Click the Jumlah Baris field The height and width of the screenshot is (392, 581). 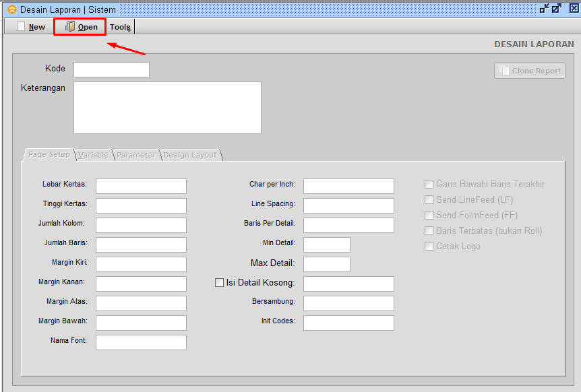pos(141,244)
